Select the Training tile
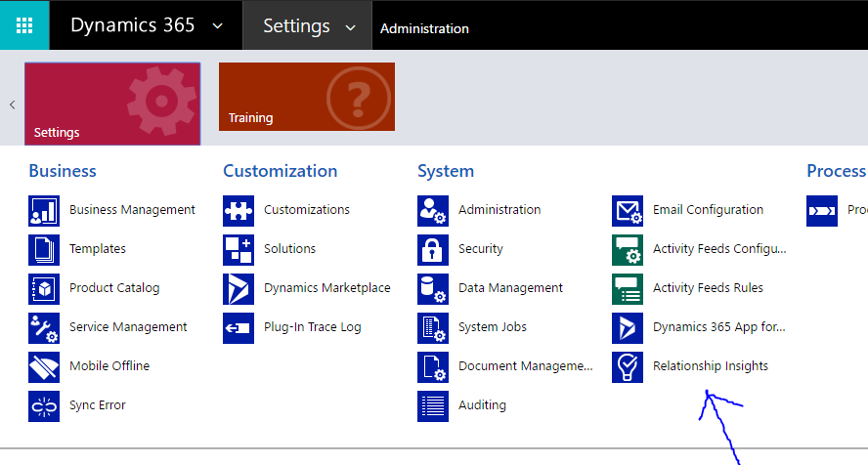This screenshot has height=465, width=868. pos(307,97)
